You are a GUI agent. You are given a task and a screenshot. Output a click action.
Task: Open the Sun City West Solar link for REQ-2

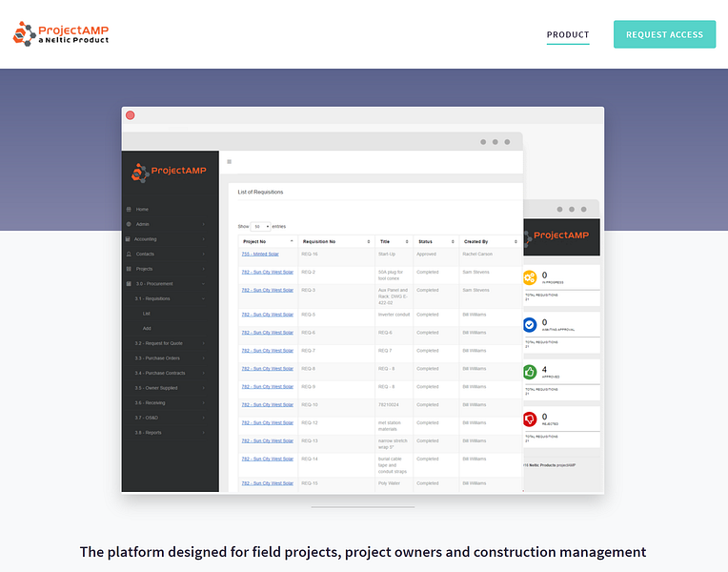[x=268, y=273]
